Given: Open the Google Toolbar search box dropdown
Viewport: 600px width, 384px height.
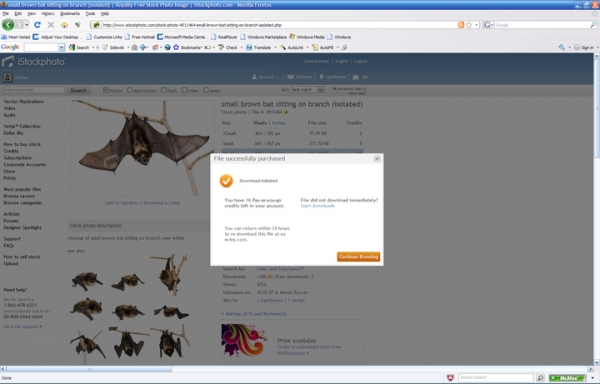Looking at the screenshot, I should click(61, 47).
